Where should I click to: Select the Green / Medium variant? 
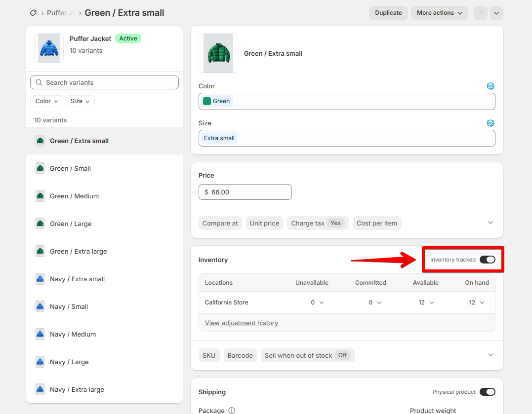[x=105, y=196]
